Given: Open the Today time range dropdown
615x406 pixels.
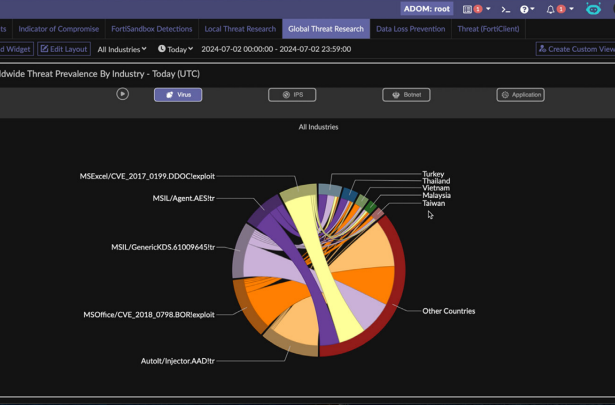Looking at the screenshot, I should pos(175,49).
